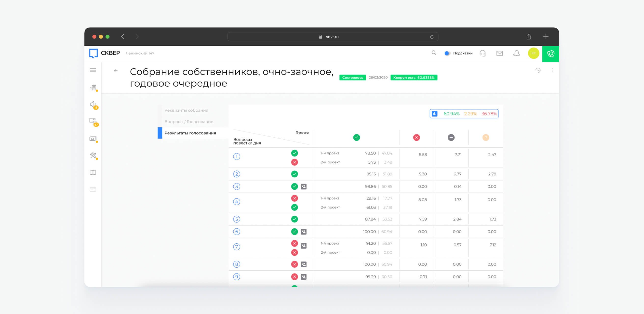Go back with the arrow beside title

tap(116, 71)
